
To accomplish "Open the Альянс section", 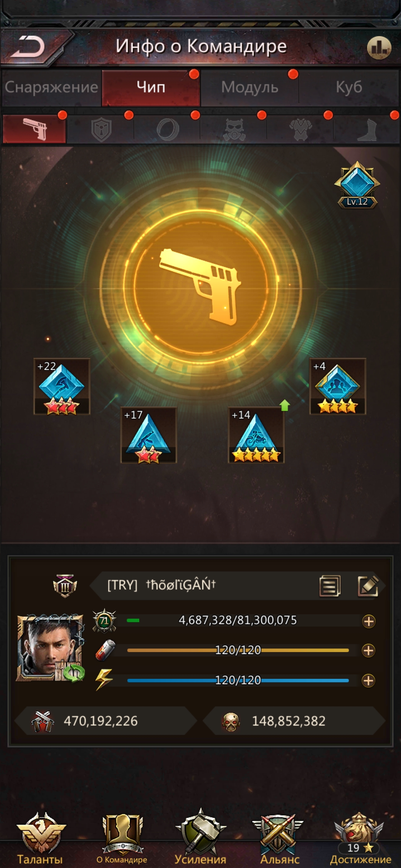I will 280,839.
